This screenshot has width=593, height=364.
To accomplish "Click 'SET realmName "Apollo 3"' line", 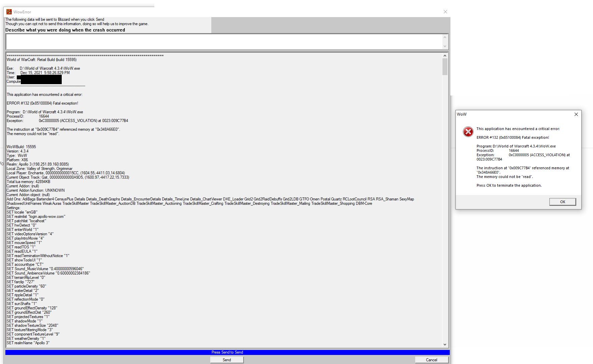I will point(28,343).
